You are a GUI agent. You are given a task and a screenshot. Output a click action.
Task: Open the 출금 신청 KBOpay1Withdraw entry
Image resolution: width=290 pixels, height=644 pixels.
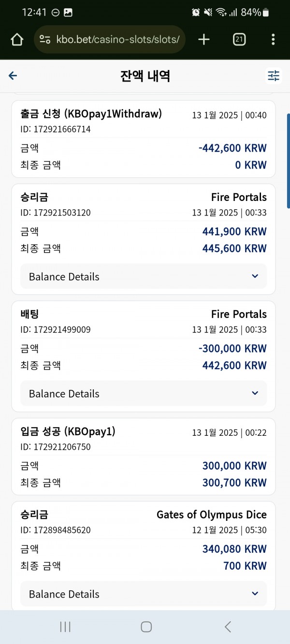[x=144, y=139]
